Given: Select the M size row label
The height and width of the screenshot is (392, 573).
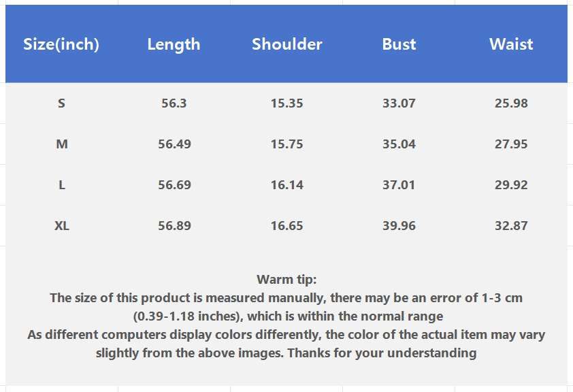Looking at the screenshot, I should click(x=62, y=144).
